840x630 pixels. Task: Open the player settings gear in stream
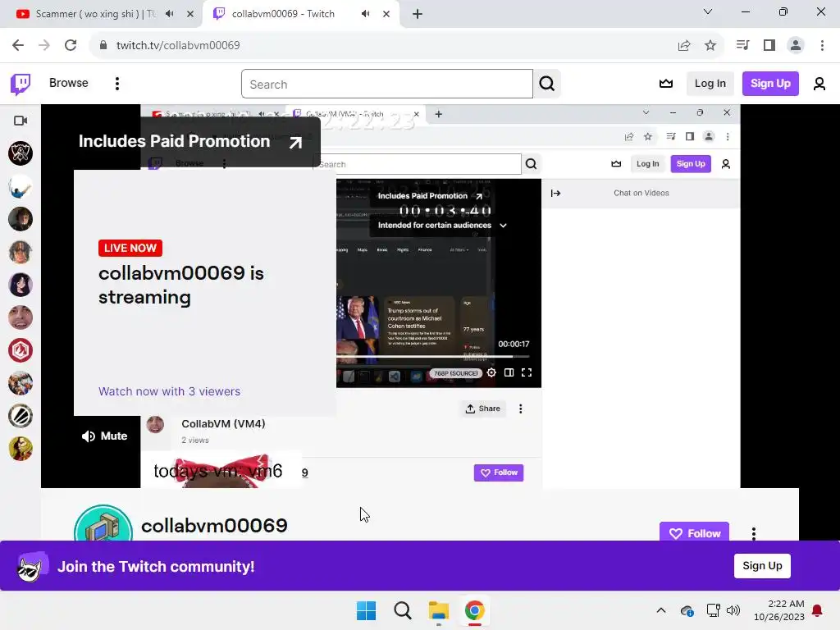[491, 372]
